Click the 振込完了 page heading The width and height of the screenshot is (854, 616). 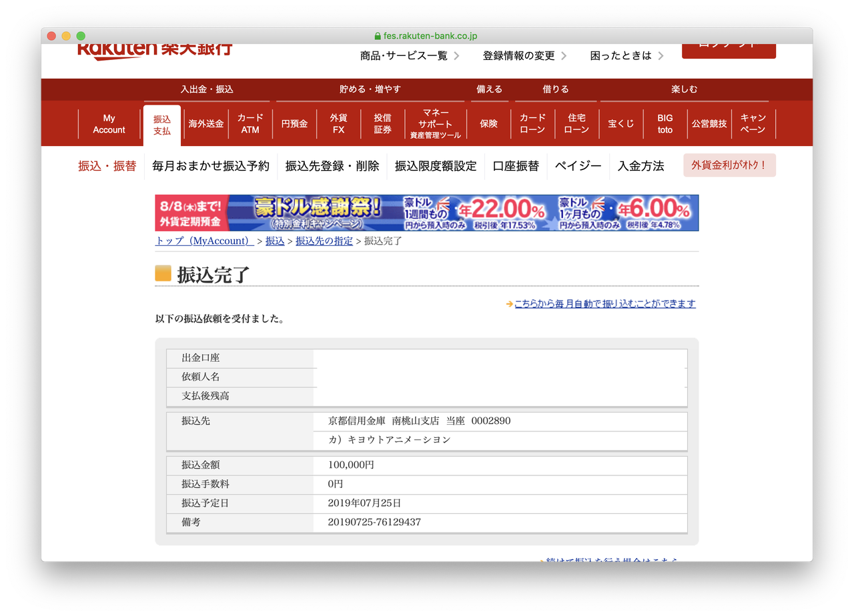(x=213, y=275)
